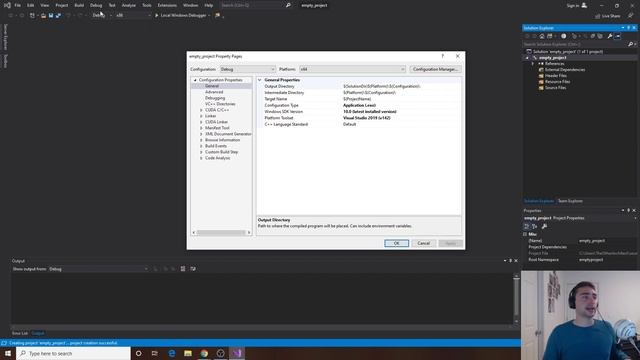Click Show All Files icon in Solution Explorer
Image resolution: width=640 pixels, height=360 pixels.
click(x=600, y=36)
